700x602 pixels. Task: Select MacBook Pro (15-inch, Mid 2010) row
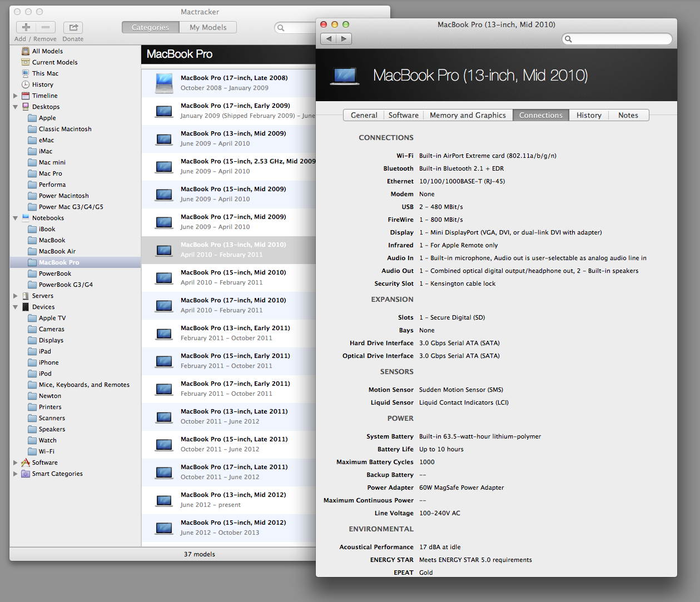click(229, 277)
